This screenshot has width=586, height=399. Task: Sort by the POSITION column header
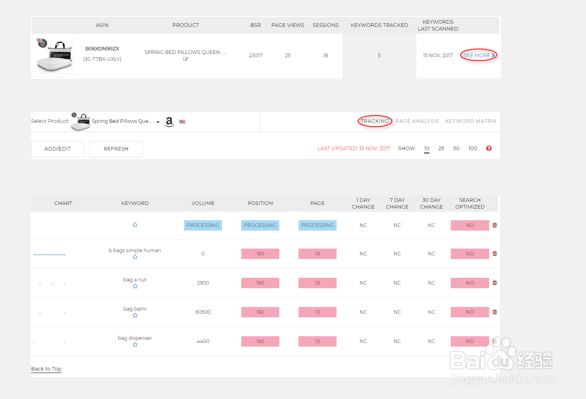click(260, 203)
